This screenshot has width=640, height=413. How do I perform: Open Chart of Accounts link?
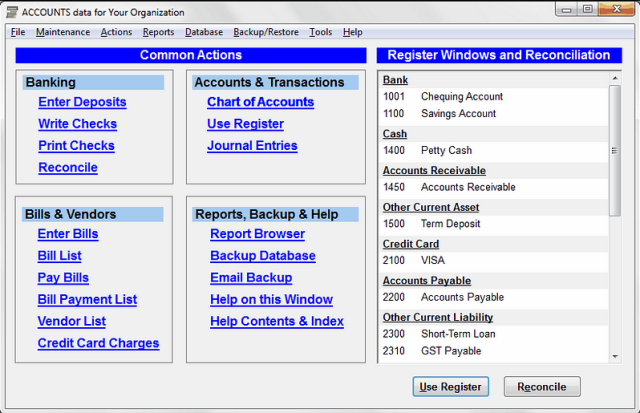260,102
